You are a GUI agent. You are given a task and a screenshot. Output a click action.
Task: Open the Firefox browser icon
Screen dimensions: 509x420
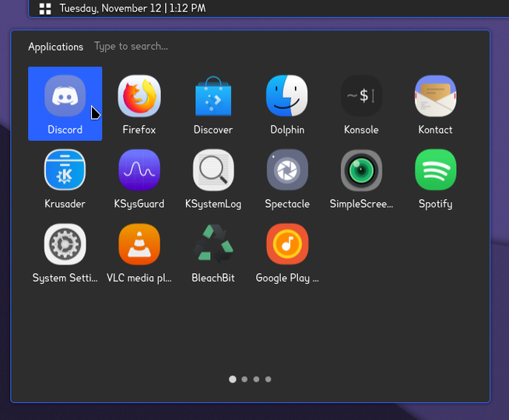click(139, 96)
